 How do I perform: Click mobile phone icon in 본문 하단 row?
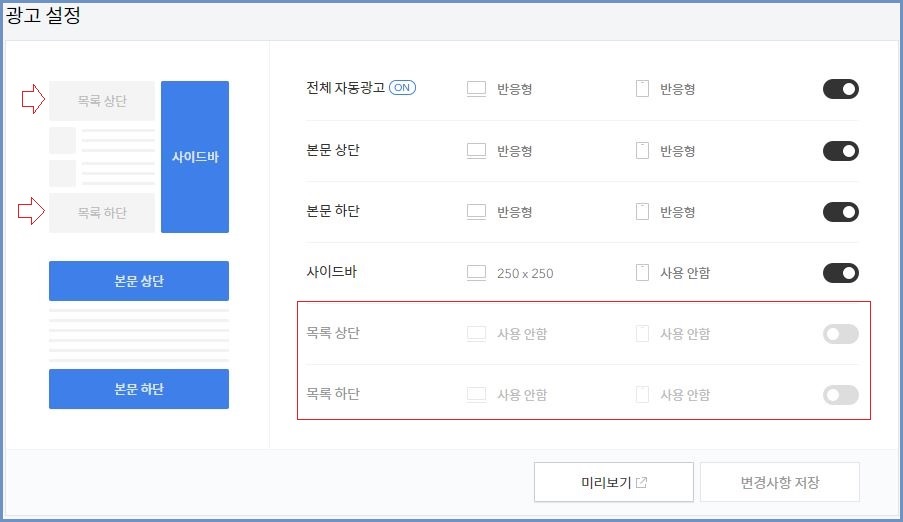click(642, 212)
